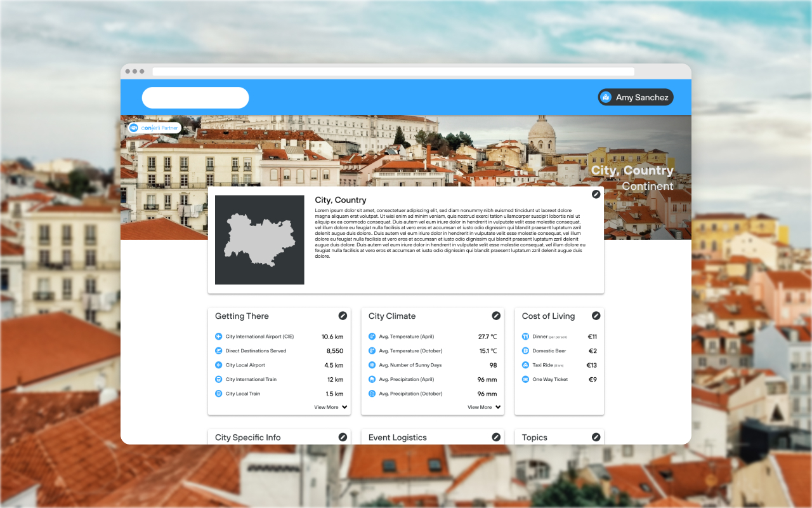This screenshot has height=508, width=812.
Task: Click the browser address bar
Action: coord(393,72)
